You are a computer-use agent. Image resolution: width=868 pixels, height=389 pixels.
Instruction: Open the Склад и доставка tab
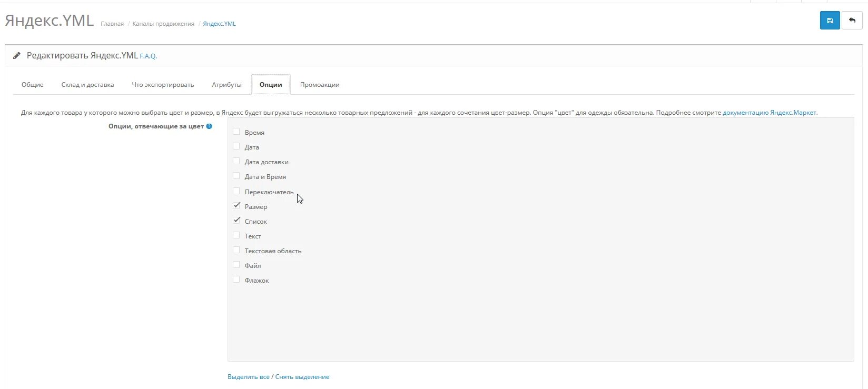87,85
